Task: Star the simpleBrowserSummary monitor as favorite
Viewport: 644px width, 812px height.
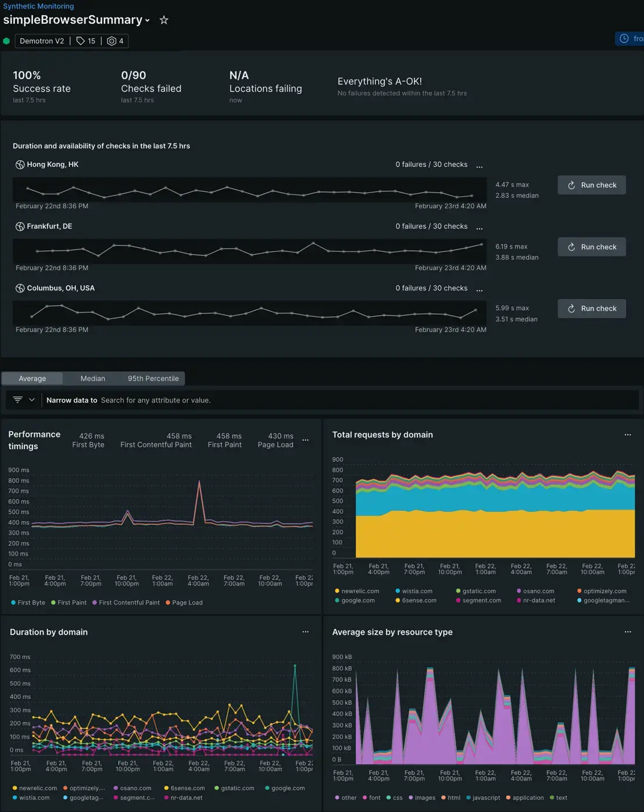Action: pyautogui.click(x=164, y=20)
